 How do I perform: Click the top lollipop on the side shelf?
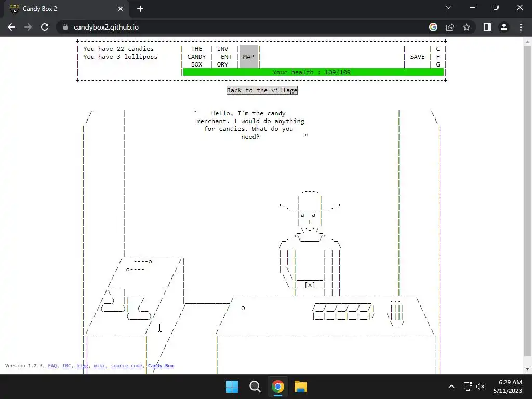143,262
